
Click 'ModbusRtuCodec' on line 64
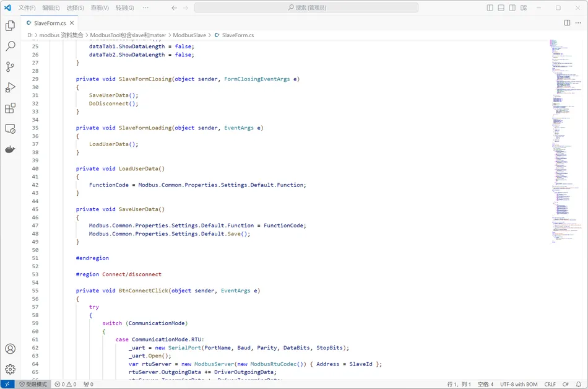pyautogui.click(x=274, y=364)
